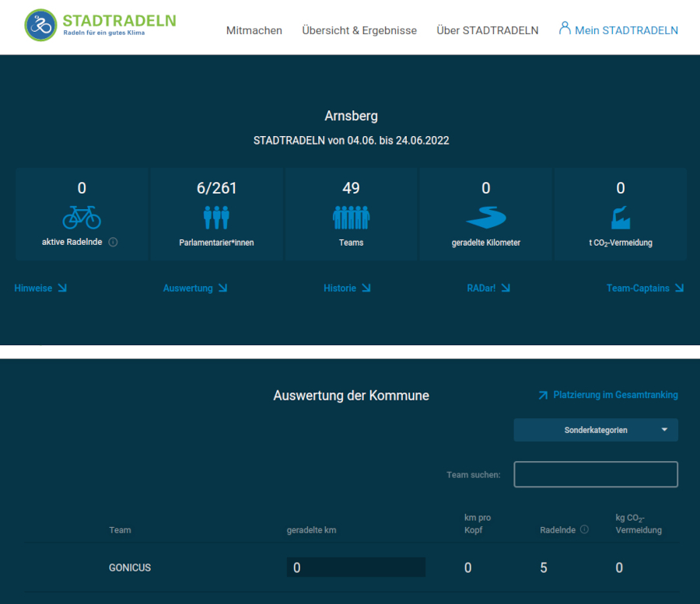Click the Historie arrow icon
Image resolution: width=700 pixels, height=604 pixels.
click(x=366, y=288)
